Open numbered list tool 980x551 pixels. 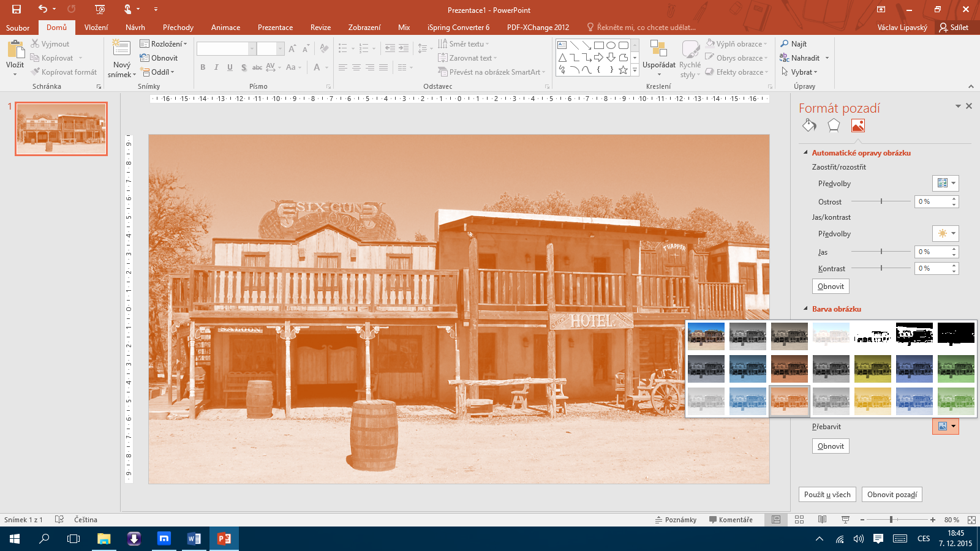364,48
